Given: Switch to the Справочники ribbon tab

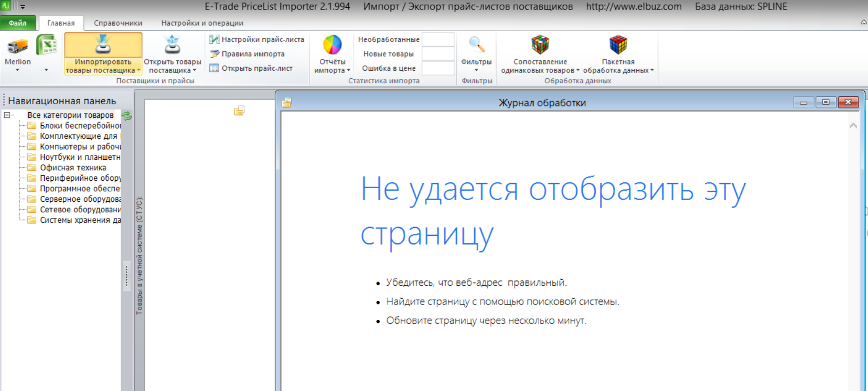Looking at the screenshot, I should click(x=118, y=23).
